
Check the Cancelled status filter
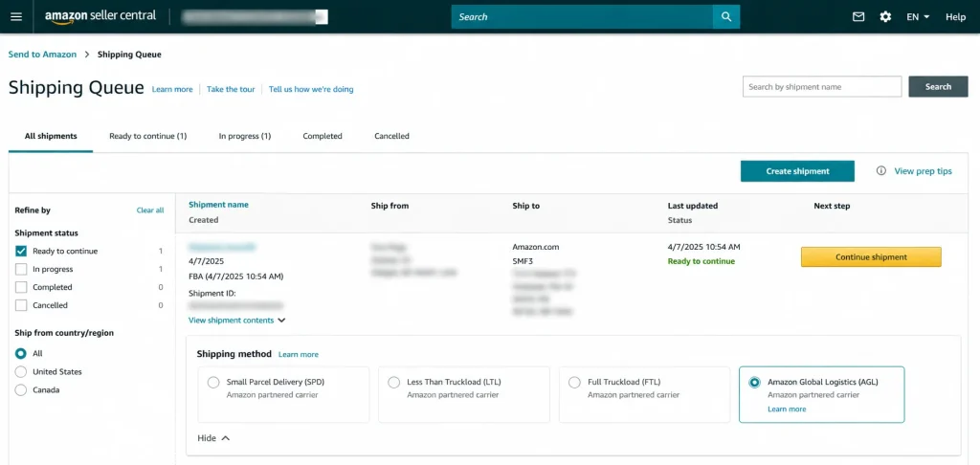coord(21,305)
